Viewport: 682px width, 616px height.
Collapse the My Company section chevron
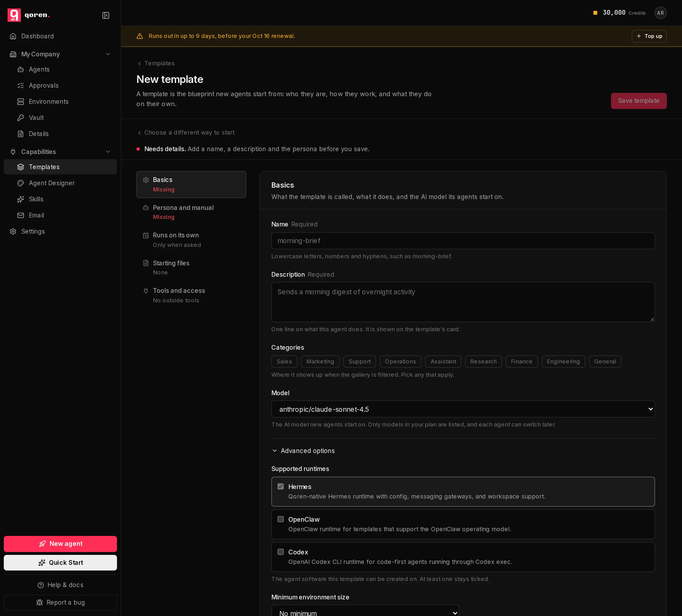coord(108,54)
